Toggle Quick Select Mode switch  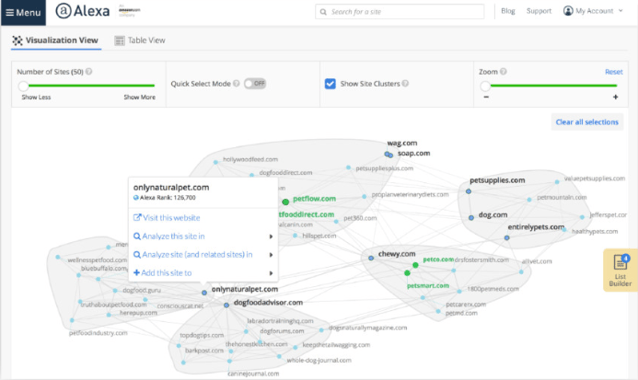(x=255, y=83)
